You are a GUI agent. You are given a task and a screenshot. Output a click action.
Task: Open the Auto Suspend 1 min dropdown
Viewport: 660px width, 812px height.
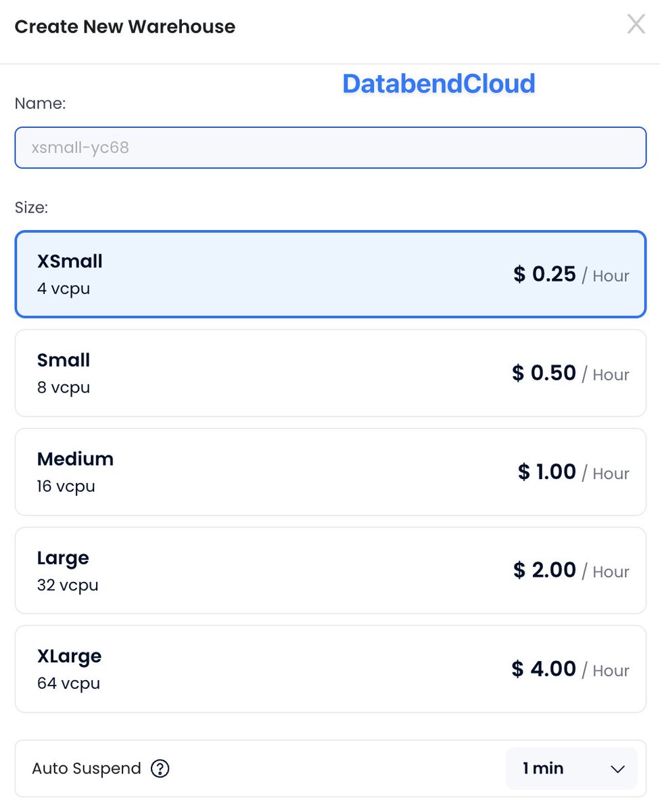(x=571, y=769)
